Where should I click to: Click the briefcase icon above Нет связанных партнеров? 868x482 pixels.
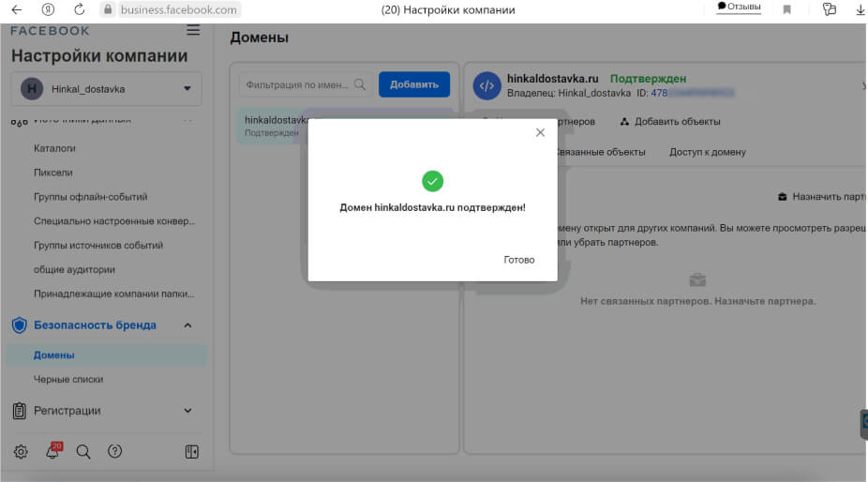click(697, 279)
